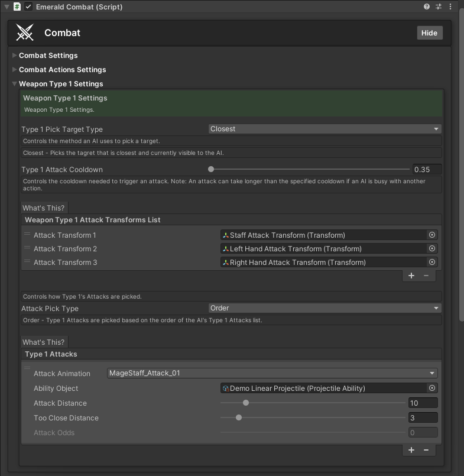Click the Type 1 Attack Cooldown value field
464x476 pixels.
(x=426, y=169)
